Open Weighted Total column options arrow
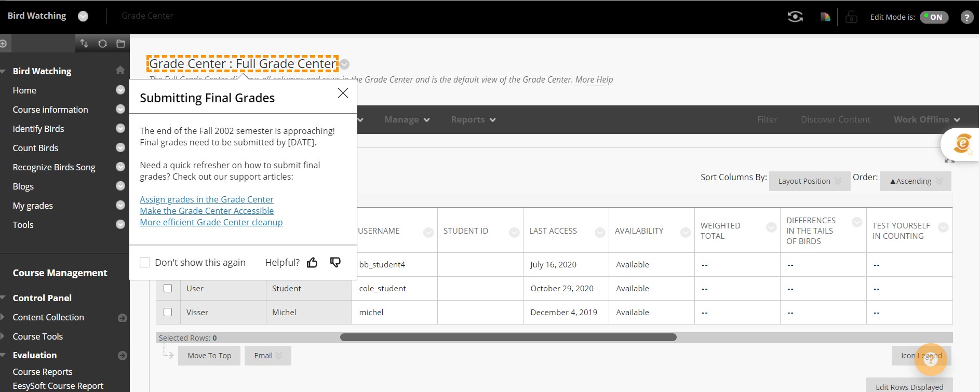Screen dimensions: 980x392 click(x=771, y=227)
